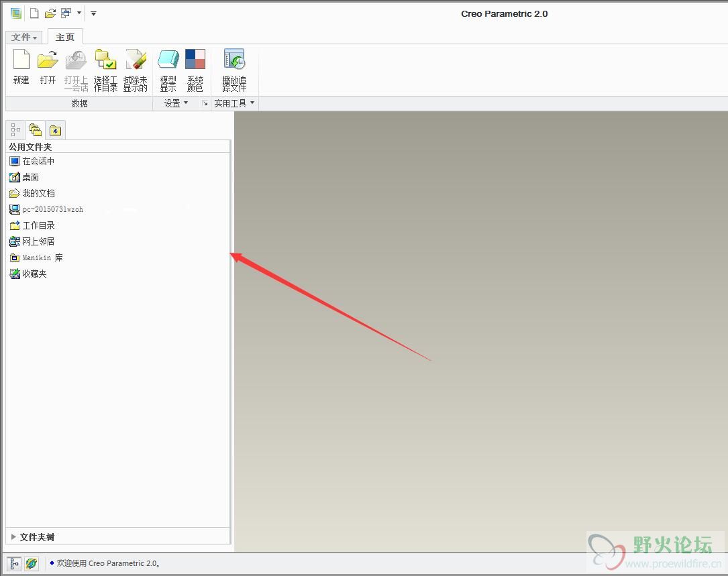
Task: Open windows dropdown arrow in quick access
Action: tap(79, 13)
